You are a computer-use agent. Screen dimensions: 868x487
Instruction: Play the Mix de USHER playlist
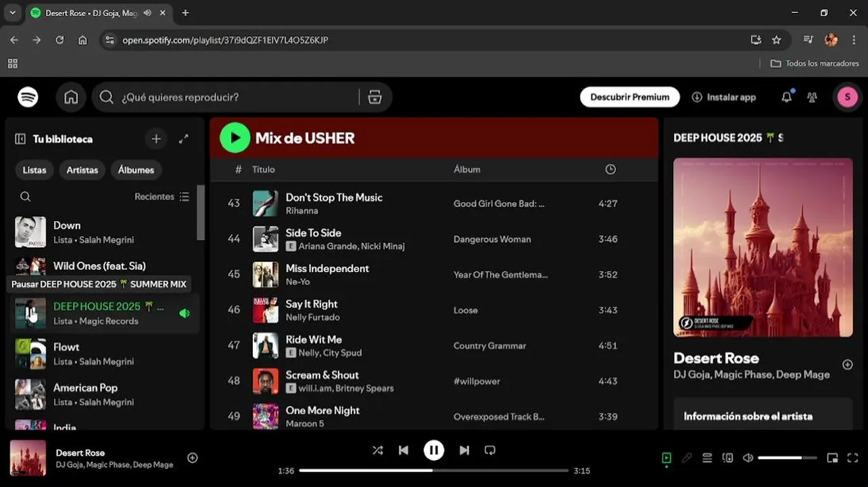click(x=235, y=138)
